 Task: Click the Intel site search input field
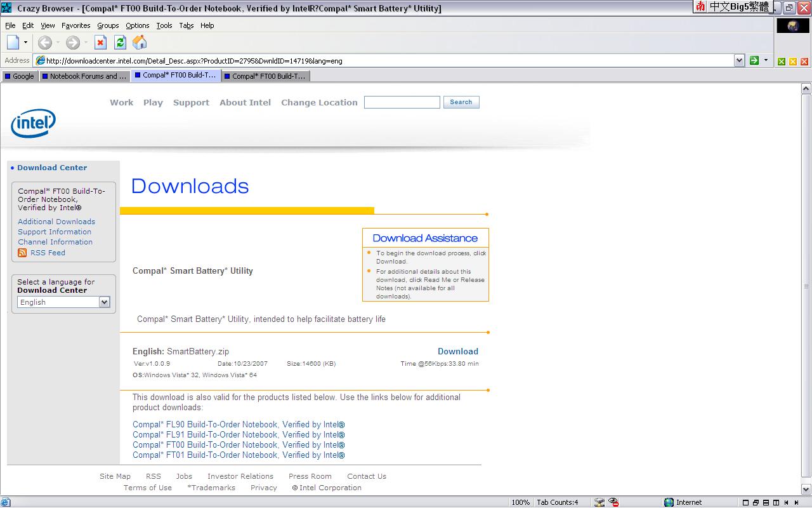click(402, 102)
